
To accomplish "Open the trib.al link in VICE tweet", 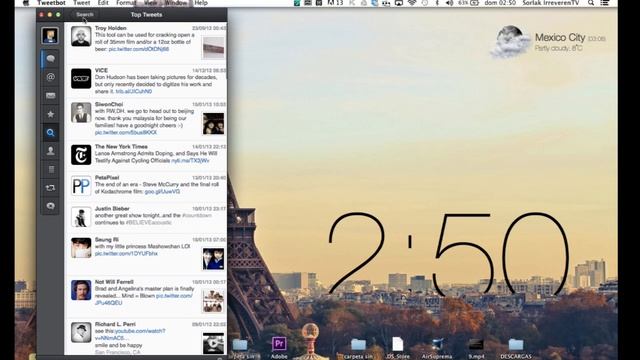I will coord(134,91).
